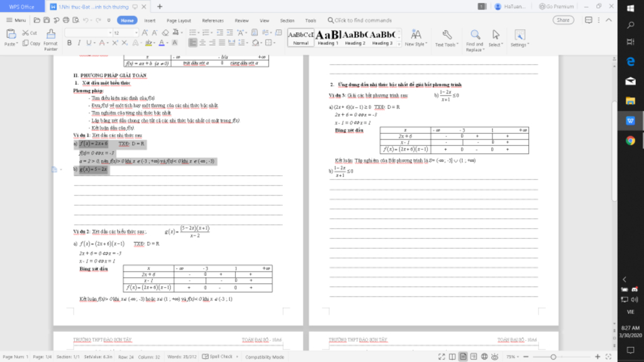The height and width of the screenshot is (362, 644).
Task: Open the font name dropdown
Action: click(x=110, y=33)
